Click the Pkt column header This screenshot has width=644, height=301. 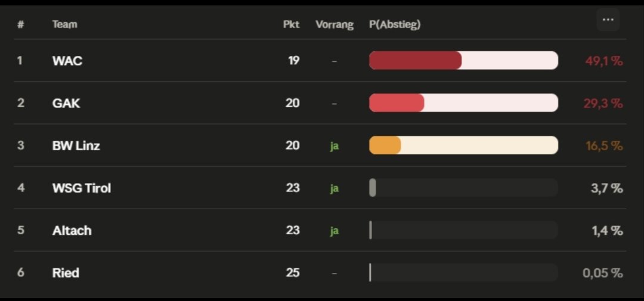(x=291, y=25)
